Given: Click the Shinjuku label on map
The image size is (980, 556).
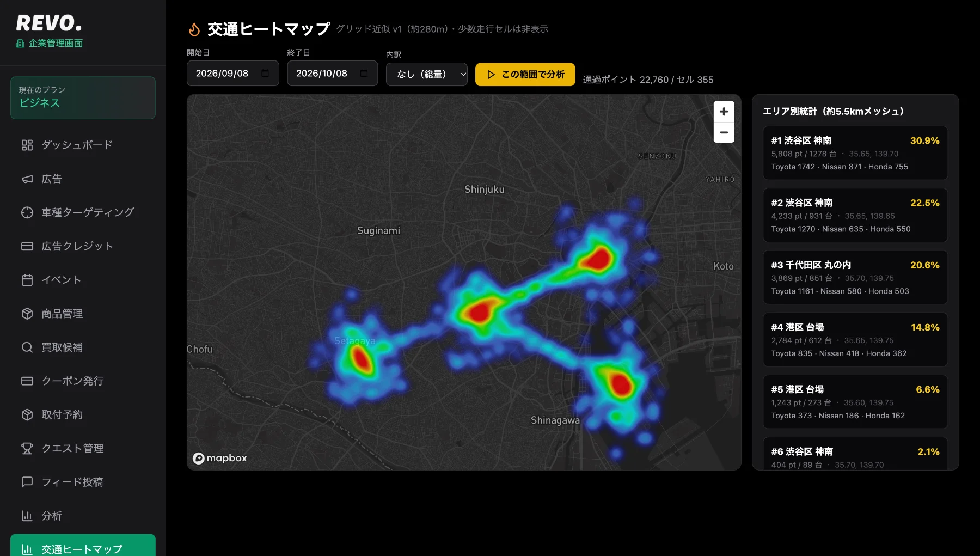Looking at the screenshot, I should tap(485, 190).
